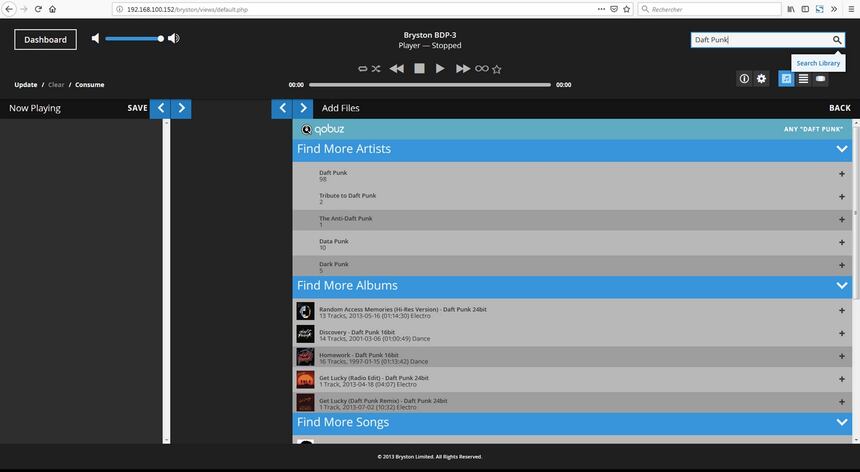
Task: Go to browser home page icon
Action: (52, 9)
